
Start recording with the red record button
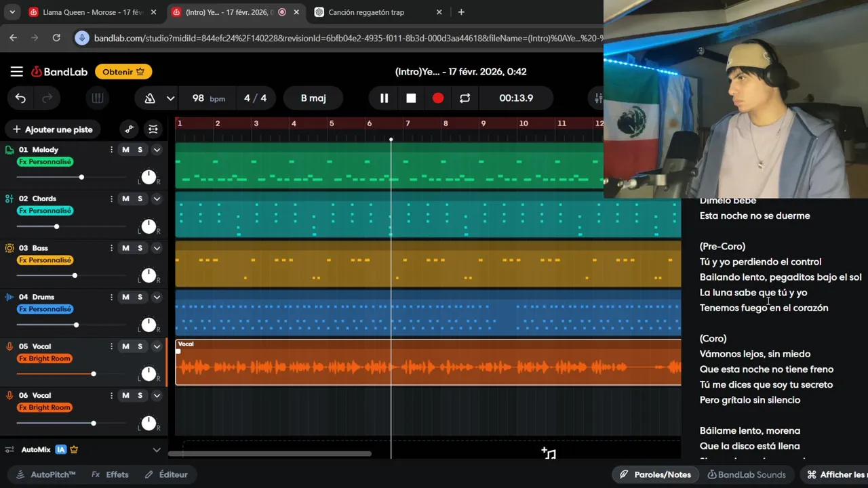(438, 98)
